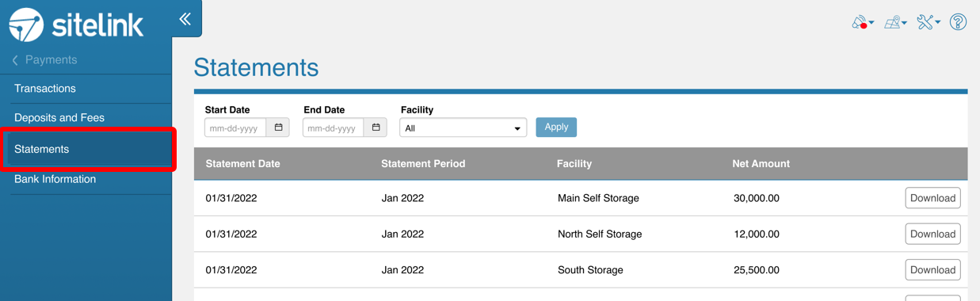Click the End Date input field
Screen dimensions: 980x301
[x=334, y=128]
